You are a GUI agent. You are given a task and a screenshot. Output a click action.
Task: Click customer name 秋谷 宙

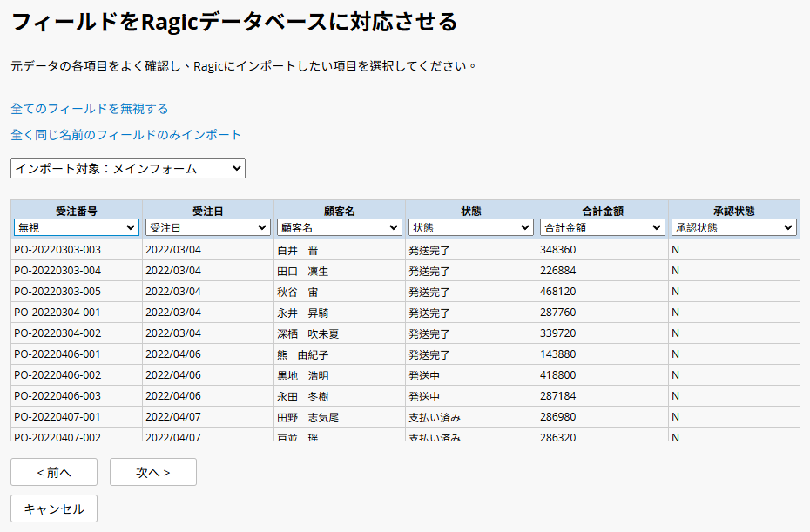[x=298, y=293]
